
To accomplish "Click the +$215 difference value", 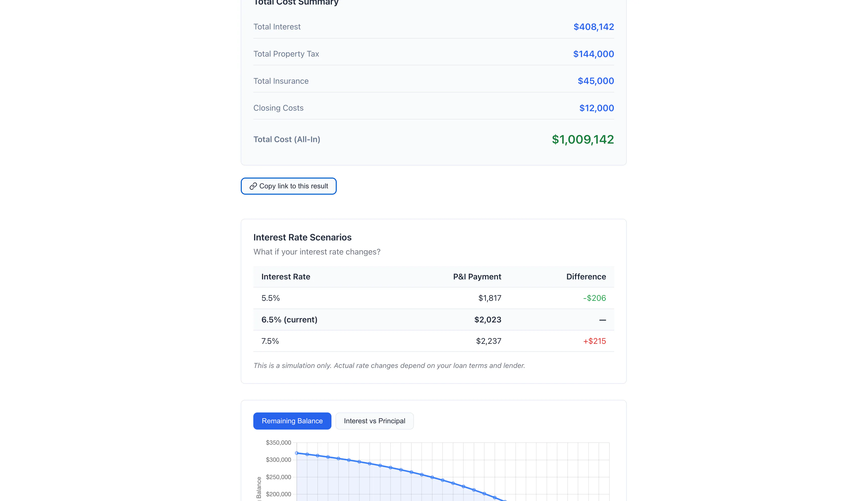I will [x=594, y=341].
